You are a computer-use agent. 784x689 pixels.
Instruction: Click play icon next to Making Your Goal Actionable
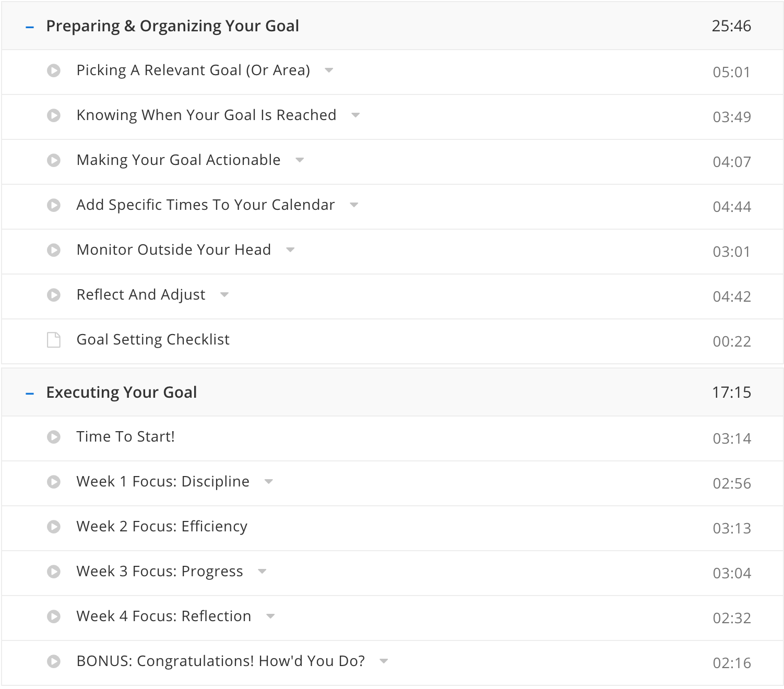pyautogui.click(x=54, y=160)
